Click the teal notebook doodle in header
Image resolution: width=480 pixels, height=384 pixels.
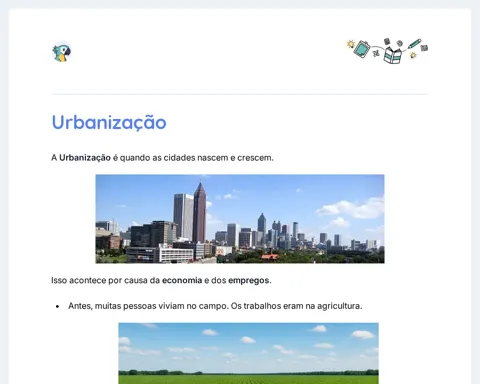(362, 49)
